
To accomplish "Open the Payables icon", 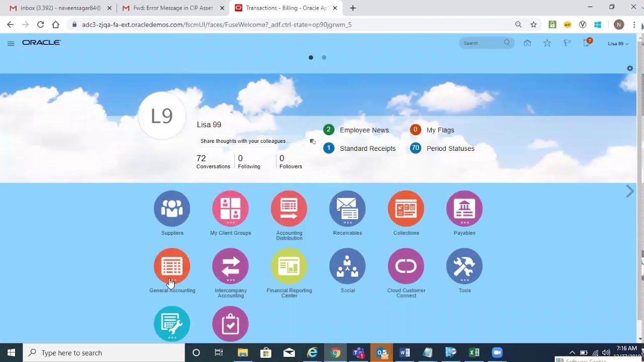I will (464, 209).
